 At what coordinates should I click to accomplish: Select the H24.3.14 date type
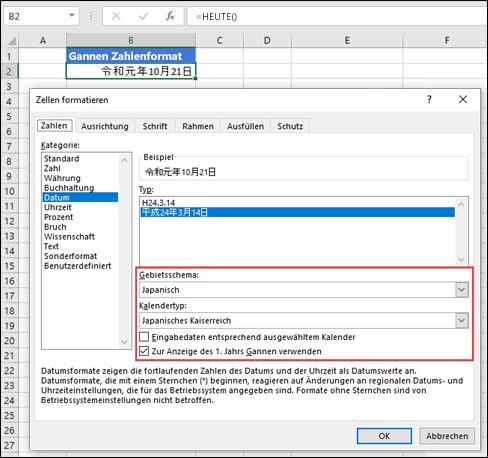tap(159, 202)
